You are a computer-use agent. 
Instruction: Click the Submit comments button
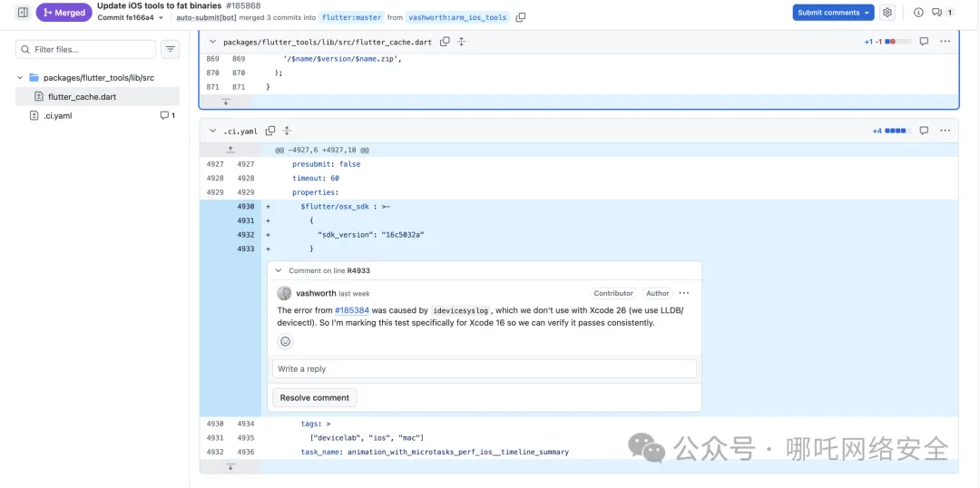click(x=833, y=13)
